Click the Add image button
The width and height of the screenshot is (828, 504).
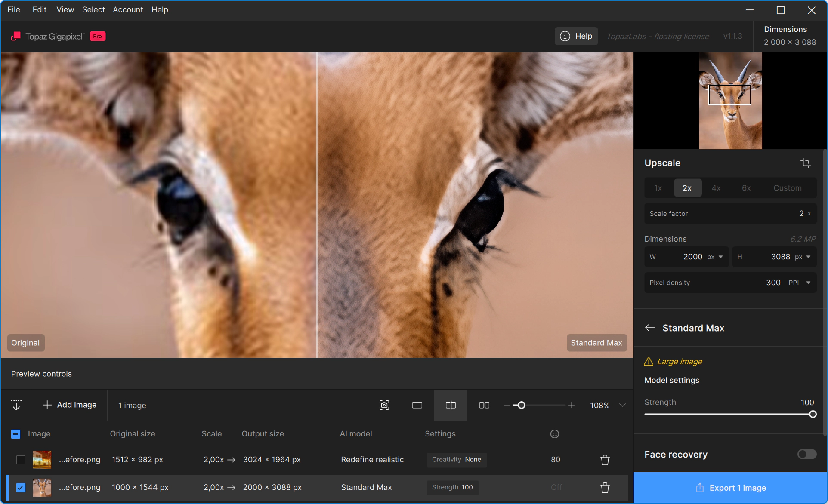pos(70,405)
